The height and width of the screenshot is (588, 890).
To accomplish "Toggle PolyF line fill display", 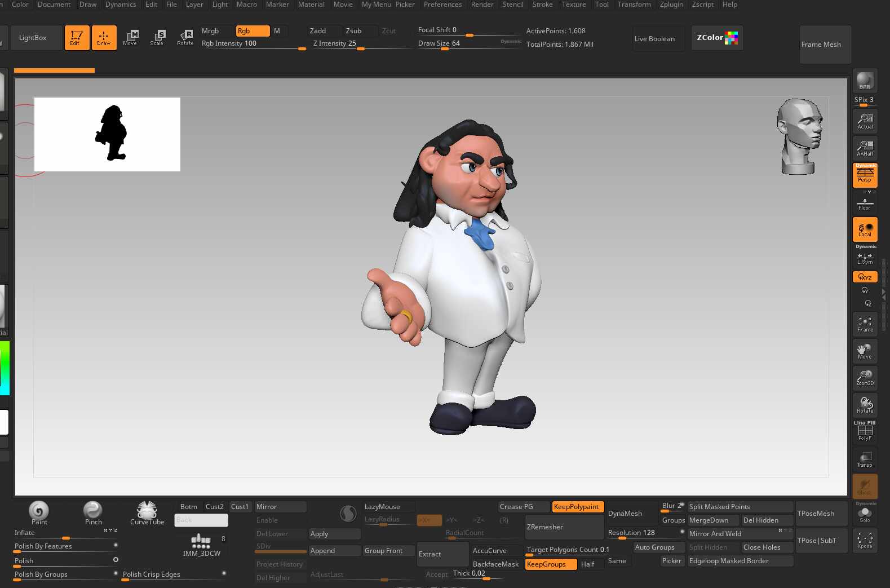I will pyautogui.click(x=865, y=432).
